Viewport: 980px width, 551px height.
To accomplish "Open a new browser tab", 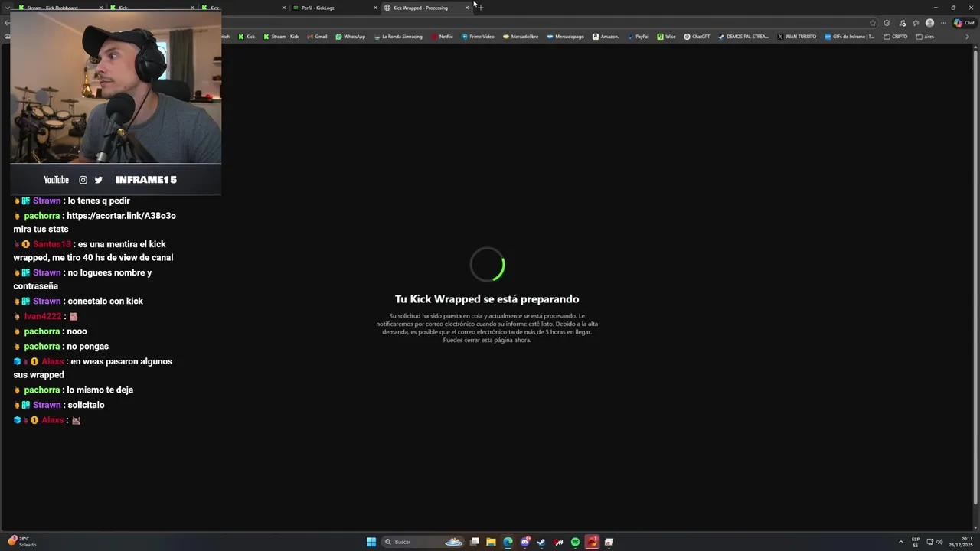I will coord(480,8).
